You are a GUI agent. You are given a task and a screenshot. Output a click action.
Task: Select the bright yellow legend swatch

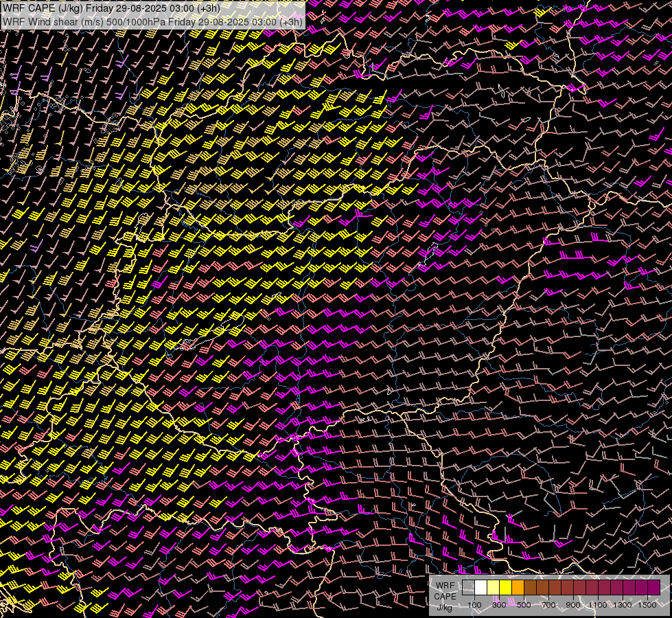point(506,588)
